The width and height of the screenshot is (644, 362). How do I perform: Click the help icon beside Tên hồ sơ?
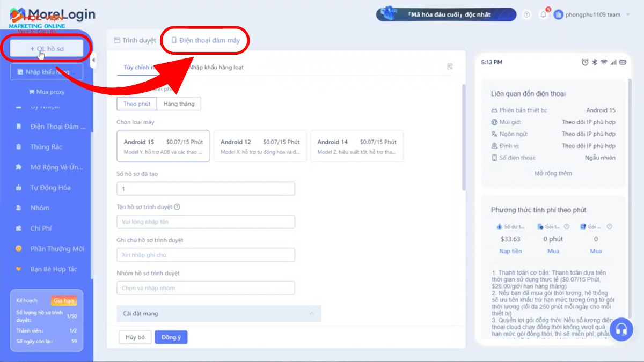tap(177, 207)
